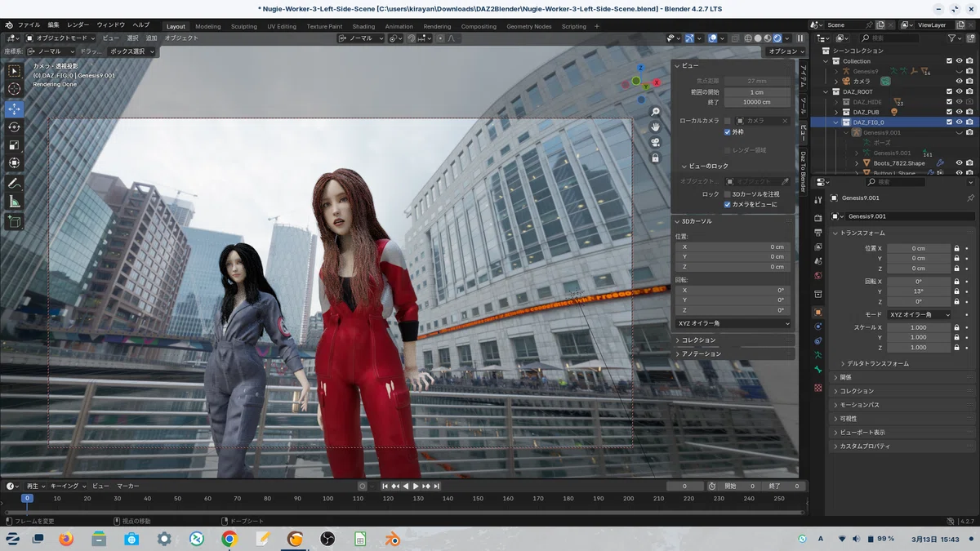The width and height of the screenshot is (980, 551).
Task: Select the Transform tool
Action: click(x=14, y=162)
